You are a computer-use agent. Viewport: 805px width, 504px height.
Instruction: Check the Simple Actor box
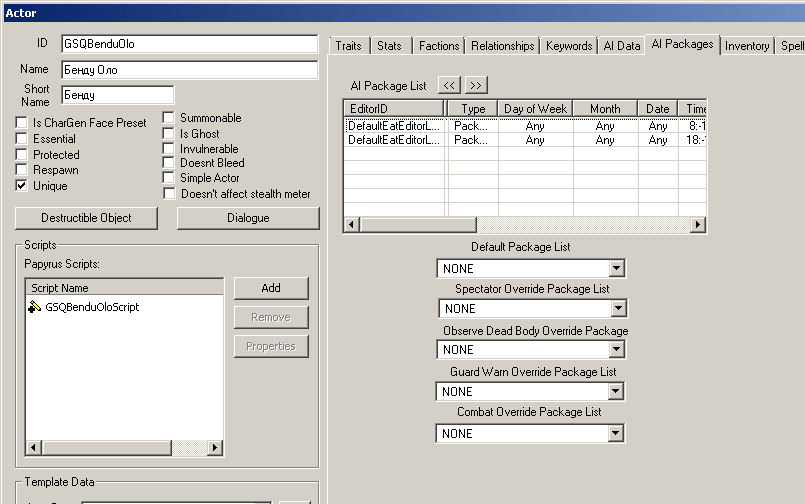pos(168,178)
